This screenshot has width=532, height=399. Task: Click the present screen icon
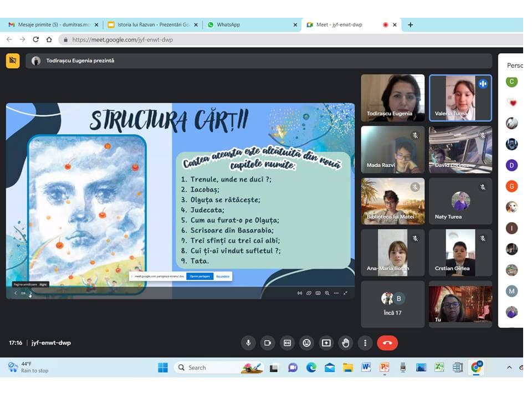click(326, 343)
